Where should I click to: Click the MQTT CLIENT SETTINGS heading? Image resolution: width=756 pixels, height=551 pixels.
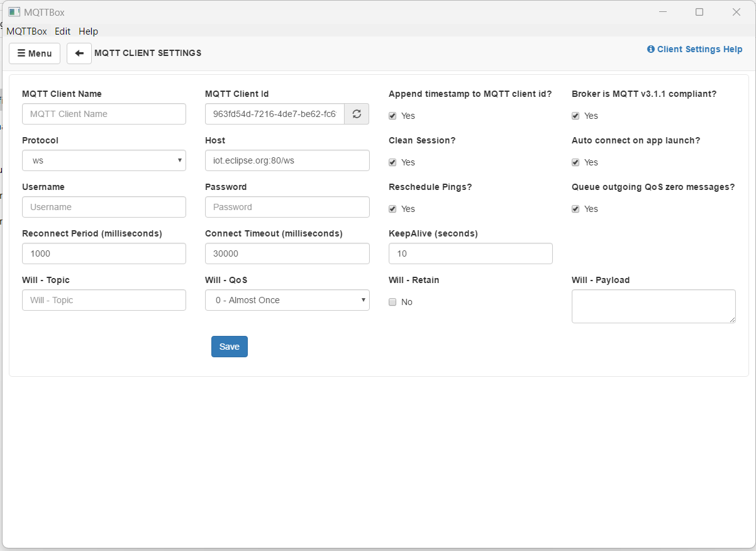[148, 53]
